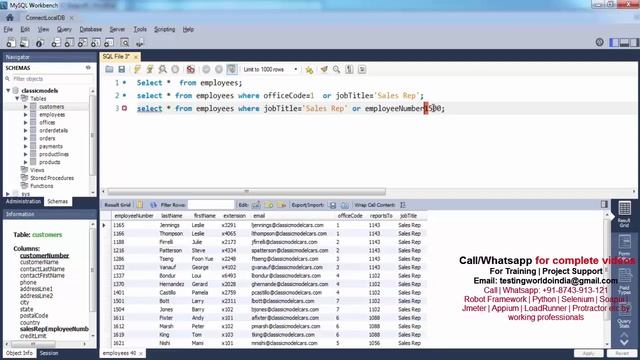Sort by employeeNumber column header
Image resolution: width=640 pixels, height=360 pixels.
pos(134,216)
